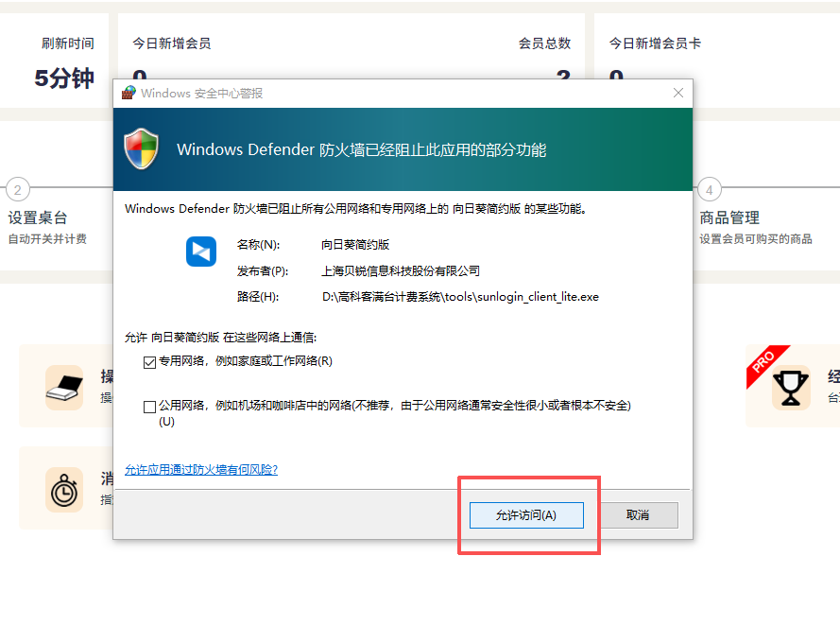Click the 刷新时间 5分钟 refresh card
The height and width of the screenshot is (626, 840).
[55, 61]
